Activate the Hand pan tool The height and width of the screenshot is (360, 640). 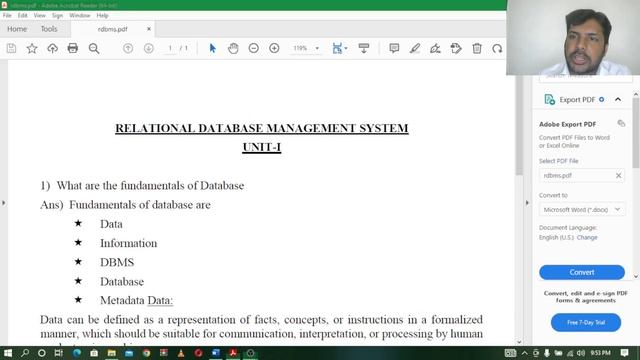pyautogui.click(x=233, y=48)
